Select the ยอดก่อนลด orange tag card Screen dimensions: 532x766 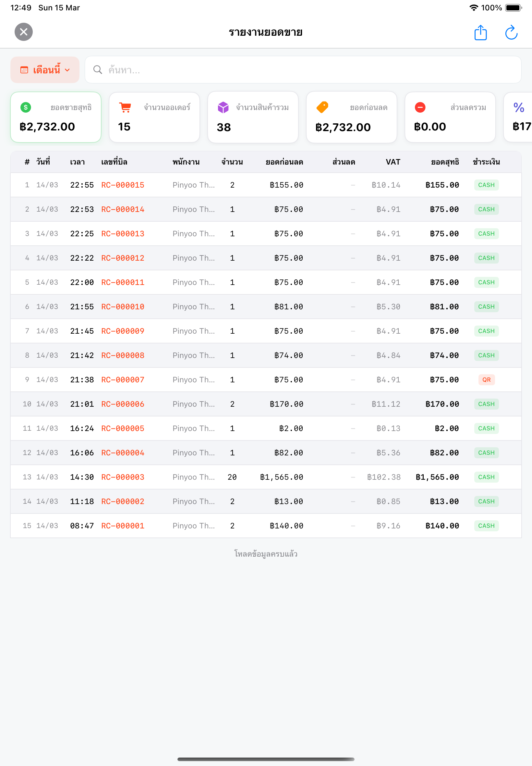[x=351, y=117]
